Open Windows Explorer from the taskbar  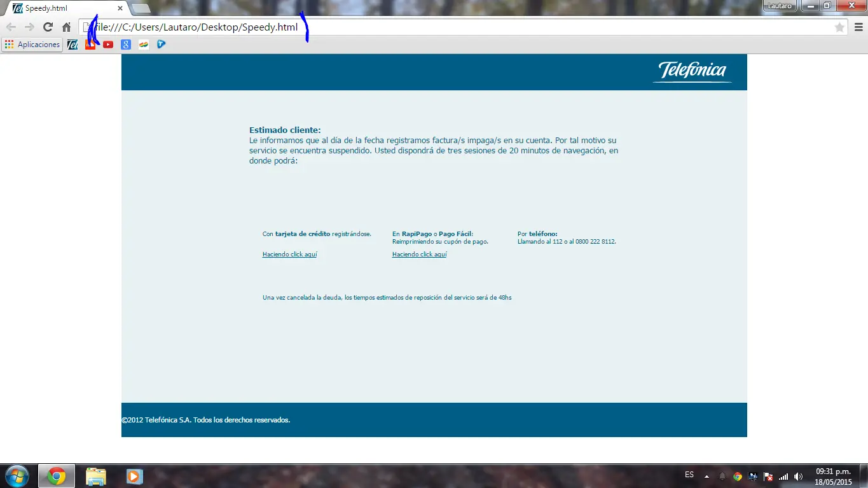pyautogui.click(x=96, y=476)
